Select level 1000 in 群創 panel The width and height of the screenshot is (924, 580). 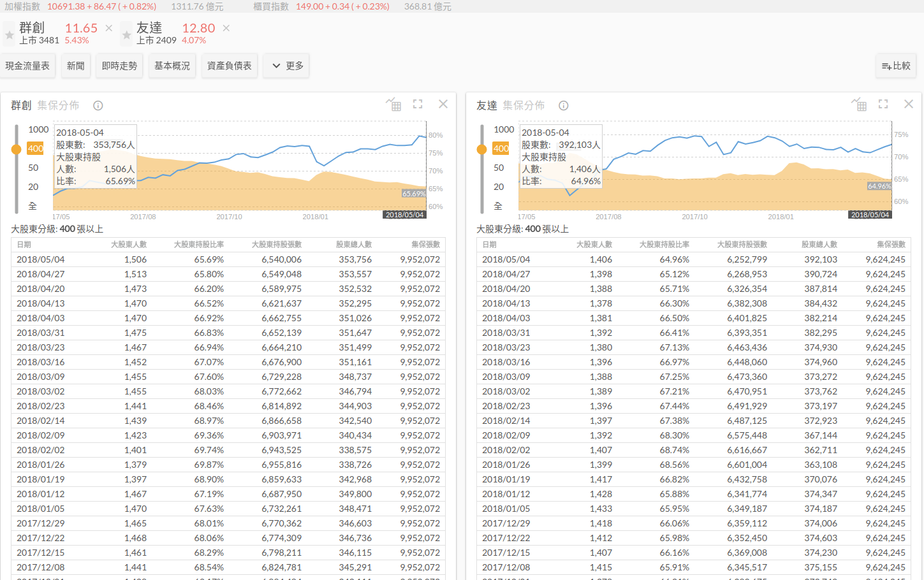click(x=38, y=129)
